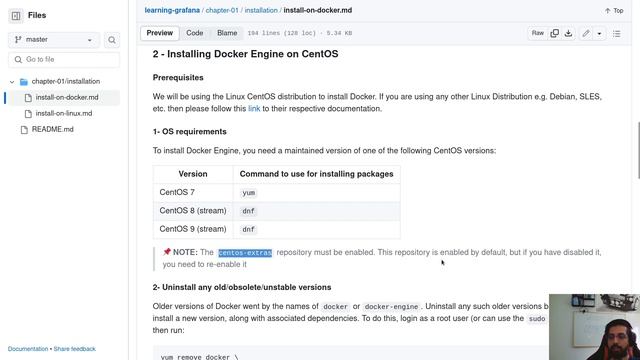
Task: Focus the Go to file input
Action: (64, 60)
